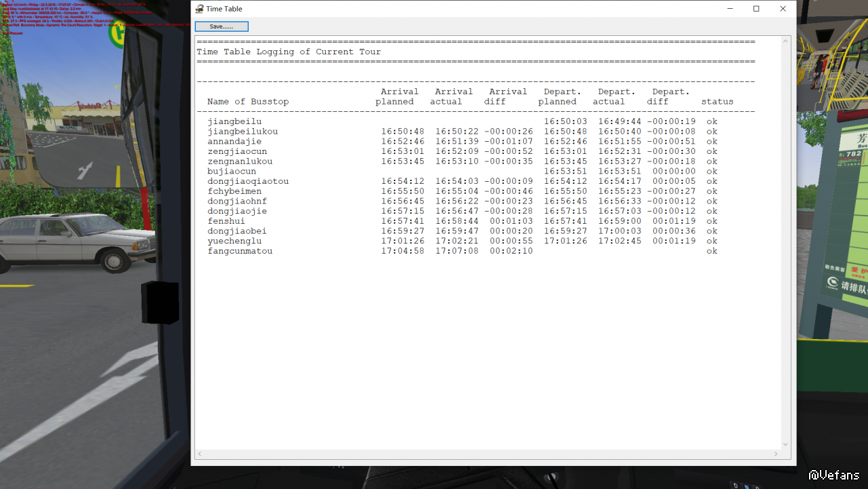Click the Time Table window title icon
This screenshot has height=489, width=868.
[x=199, y=9]
